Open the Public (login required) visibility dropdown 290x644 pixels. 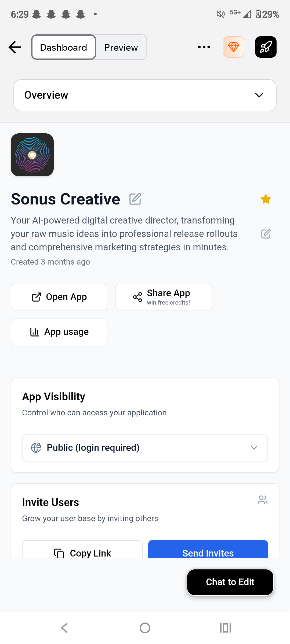(145, 448)
